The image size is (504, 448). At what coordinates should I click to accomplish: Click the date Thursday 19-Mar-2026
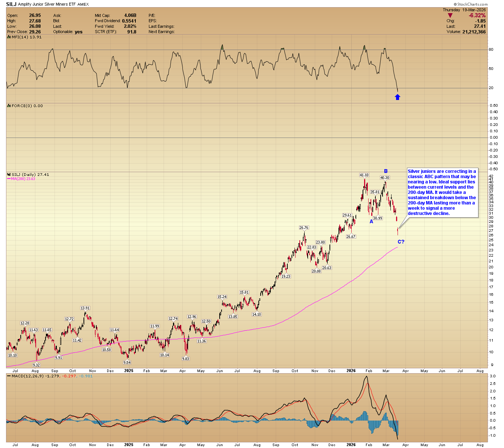tap(464, 10)
